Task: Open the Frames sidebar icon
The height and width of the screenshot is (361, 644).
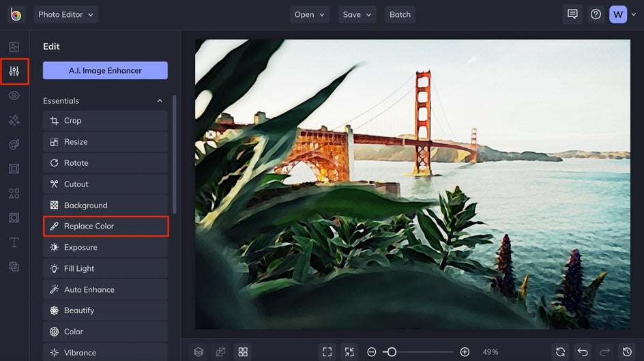Action: point(14,169)
